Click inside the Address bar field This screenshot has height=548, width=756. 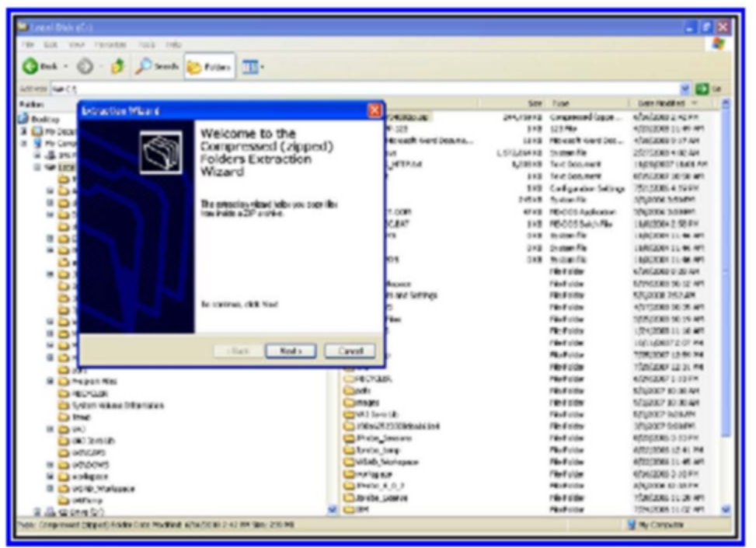pos(350,89)
